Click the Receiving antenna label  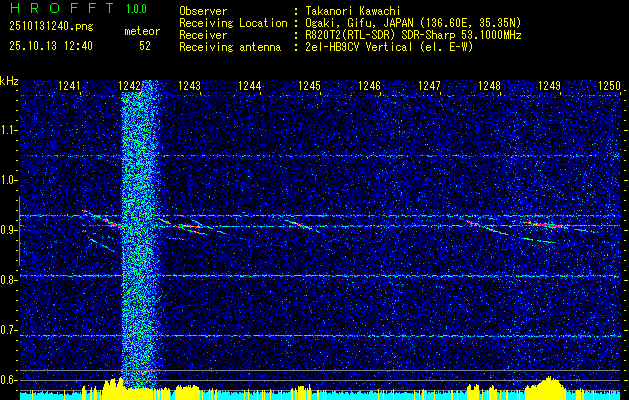click(x=230, y=47)
